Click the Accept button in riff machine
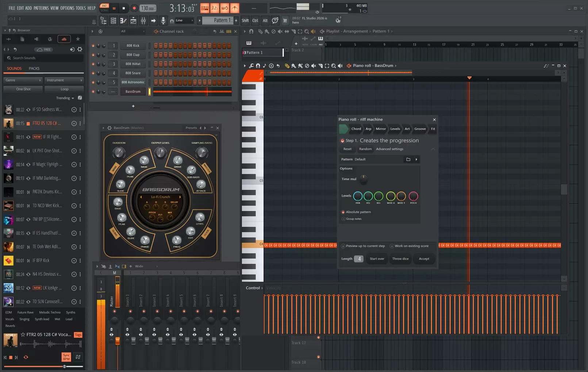 coord(424,259)
